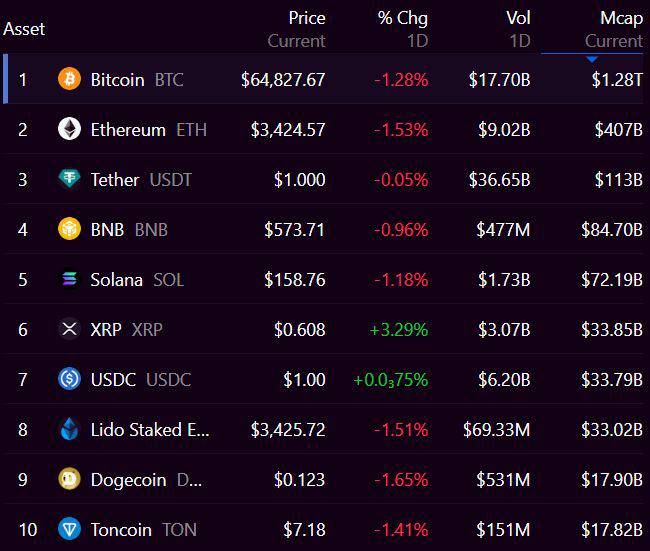The image size is (650, 551).
Task: Open the Ethereum asset name link
Action: point(128,130)
